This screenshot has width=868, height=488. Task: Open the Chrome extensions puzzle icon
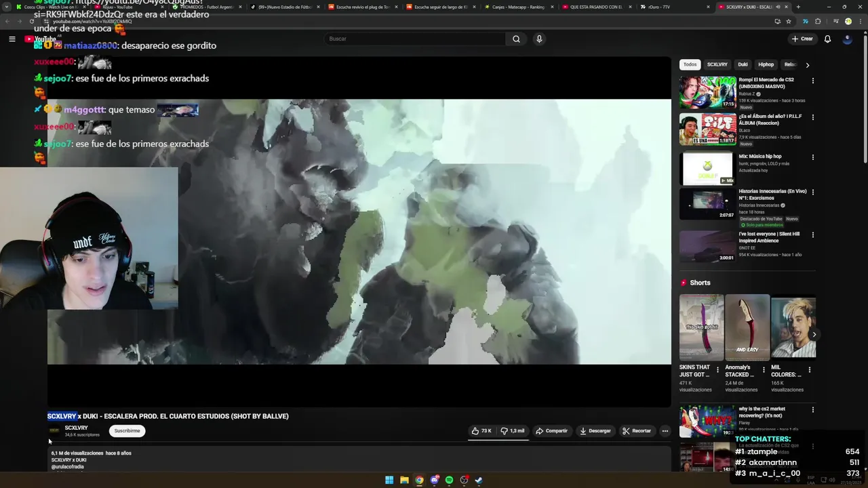818,21
